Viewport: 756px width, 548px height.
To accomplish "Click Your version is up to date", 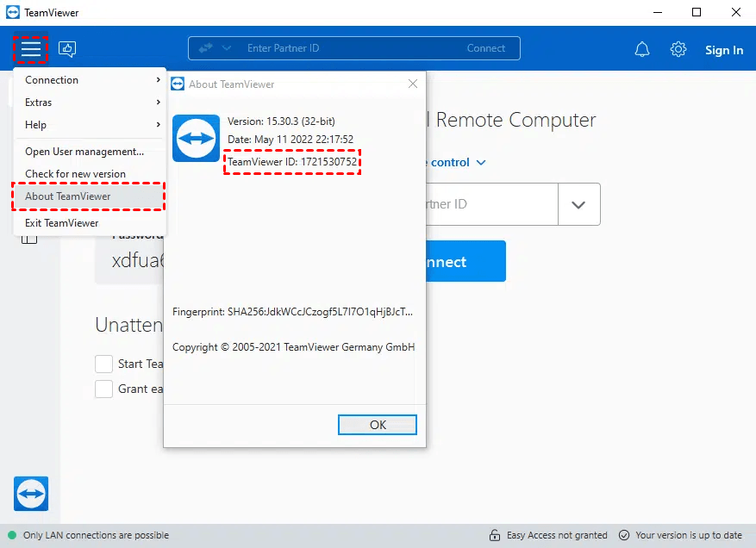I will [x=689, y=535].
